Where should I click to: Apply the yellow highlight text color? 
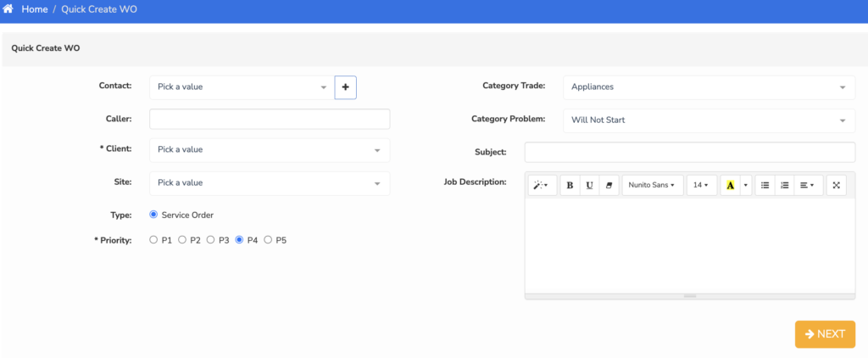(x=730, y=185)
